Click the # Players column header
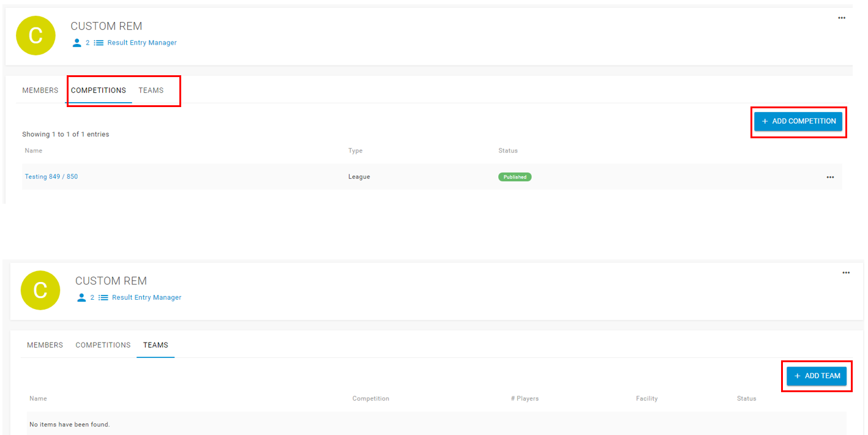This screenshot has height=435, width=868. point(525,398)
